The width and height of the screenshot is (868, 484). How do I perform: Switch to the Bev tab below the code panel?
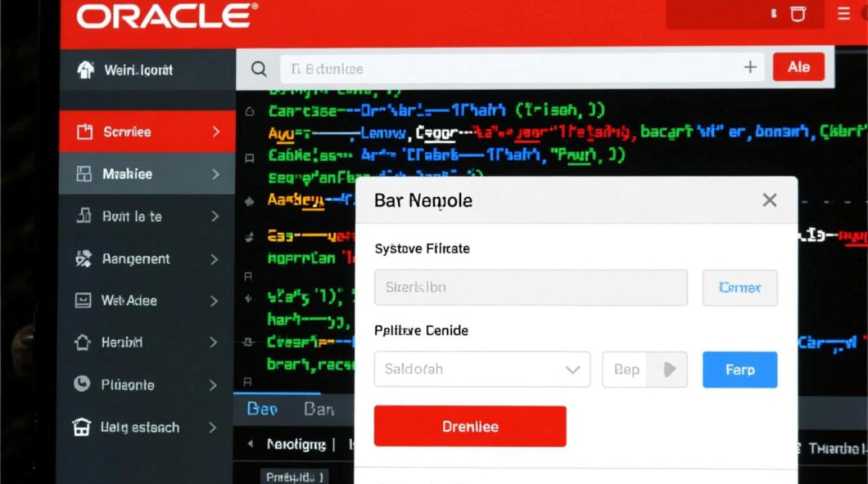click(261, 408)
